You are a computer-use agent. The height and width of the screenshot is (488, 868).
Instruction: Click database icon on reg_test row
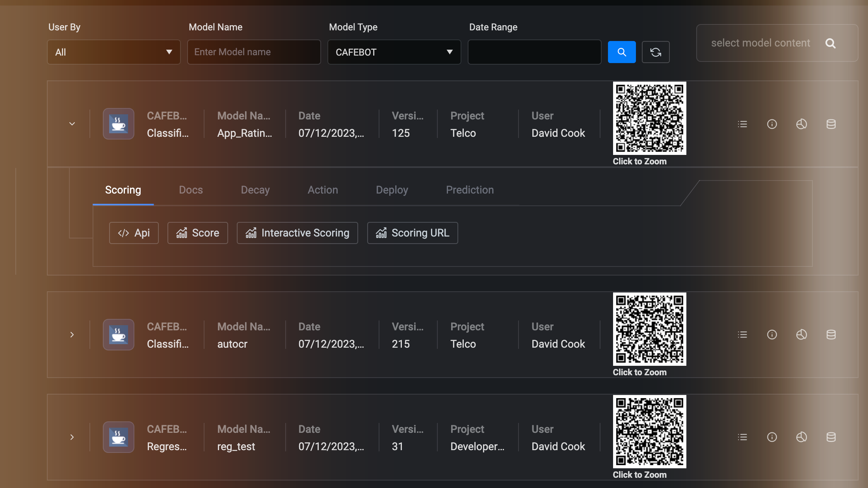(831, 437)
